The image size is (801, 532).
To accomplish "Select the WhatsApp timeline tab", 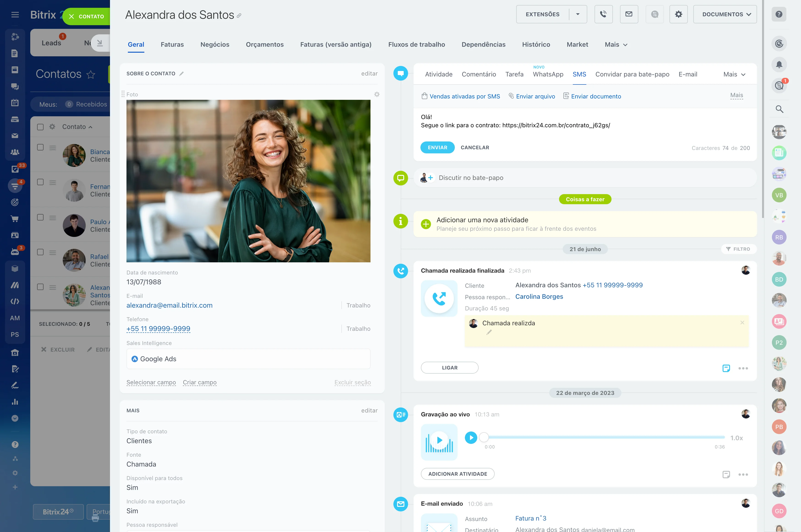I will pos(548,74).
